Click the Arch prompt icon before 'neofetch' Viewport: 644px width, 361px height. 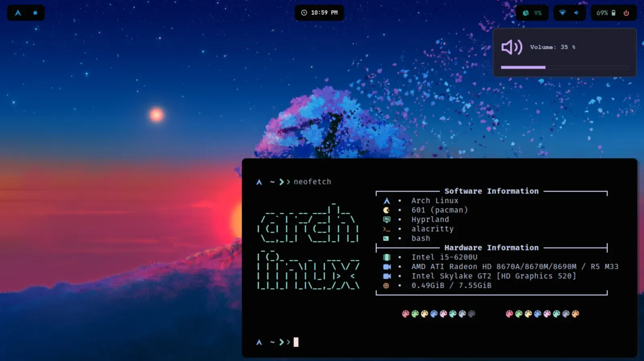(259, 182)
